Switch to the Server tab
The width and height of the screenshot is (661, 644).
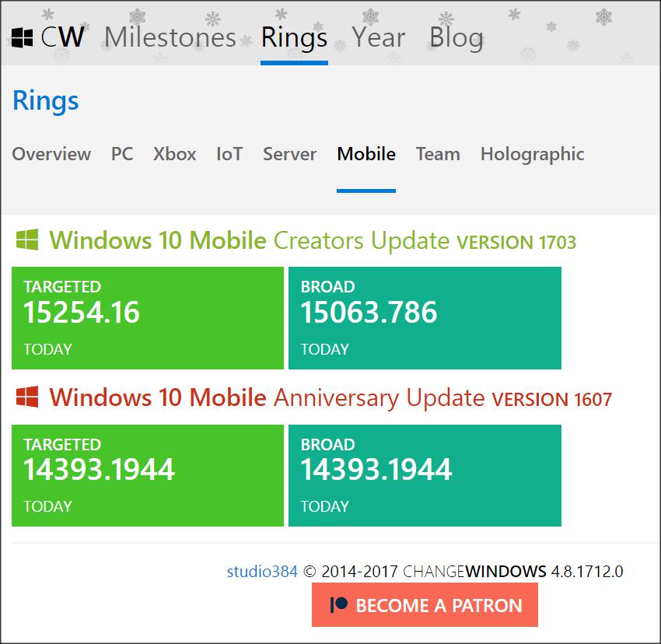[289, 154]
